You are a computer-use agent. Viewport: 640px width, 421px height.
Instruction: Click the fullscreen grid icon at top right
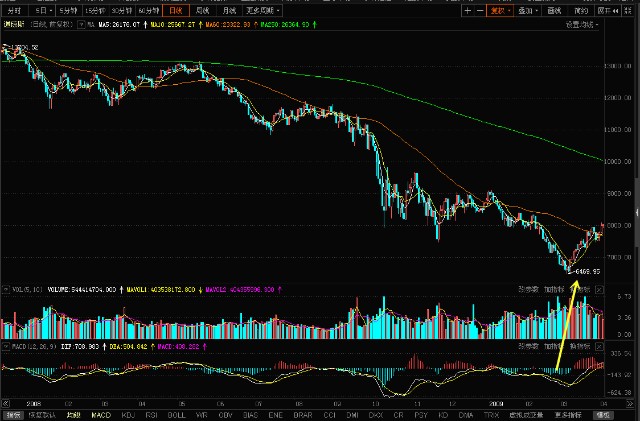click(628, 11)
